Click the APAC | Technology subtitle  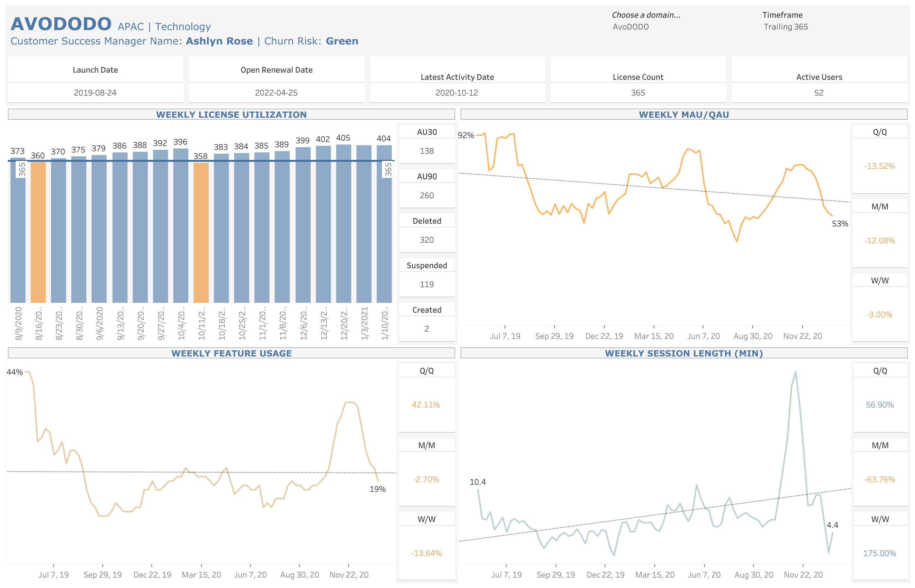pyautogui.click(x=164, y=26)
